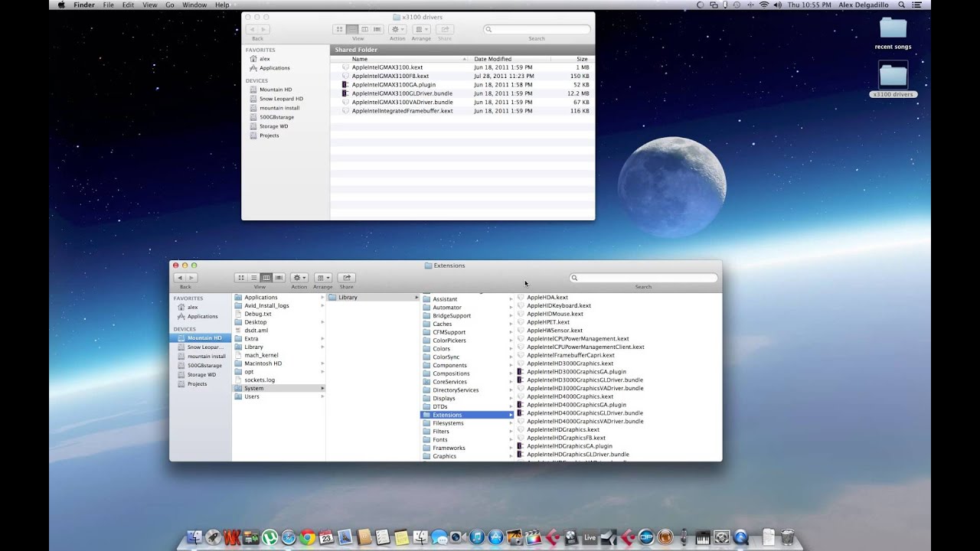Expand the Avid_Install_logs folder arrow
This screenshot has width=980, height=551.
coord(322,305)
